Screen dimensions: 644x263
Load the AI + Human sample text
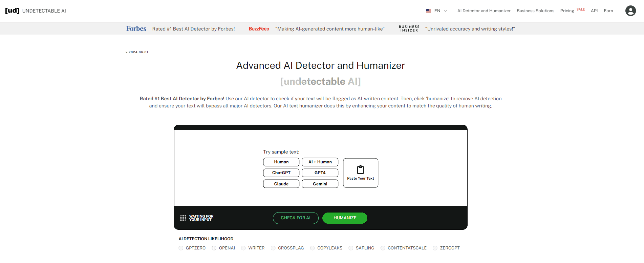tap(320, 162)
